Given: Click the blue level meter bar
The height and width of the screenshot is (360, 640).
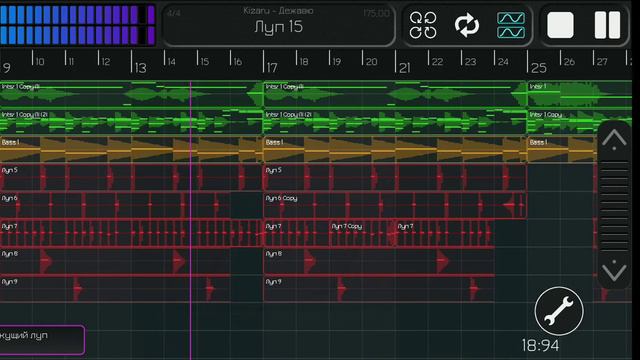Looking at the screenshot, I should 78,25.
